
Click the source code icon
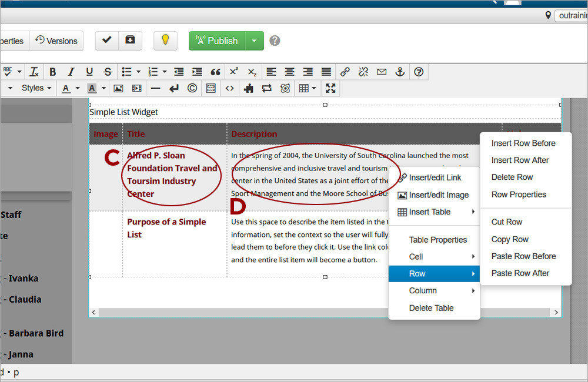click(x=230, y=88)
